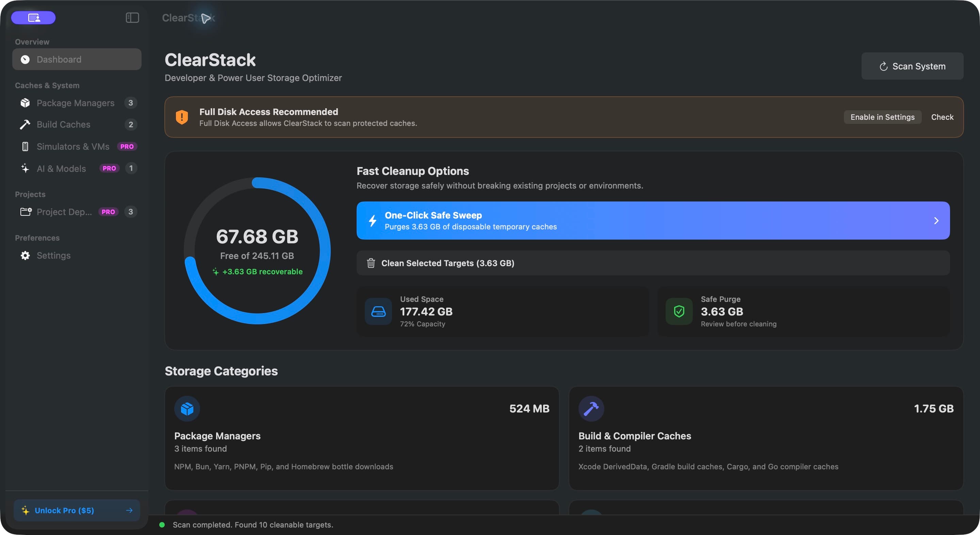Open Settings in Preferences
980x535 pixels.
click(77, 255)
